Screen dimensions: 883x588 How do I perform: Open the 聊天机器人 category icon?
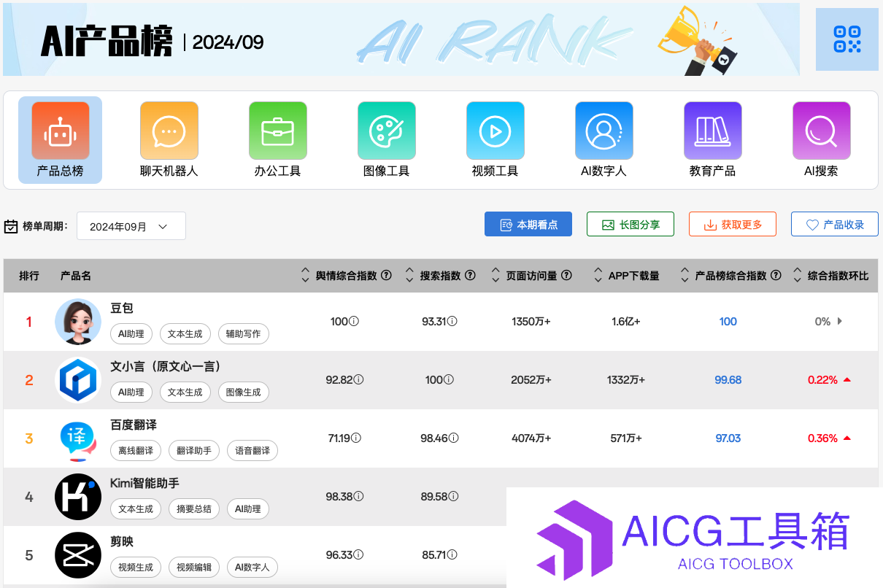(169, 131)
